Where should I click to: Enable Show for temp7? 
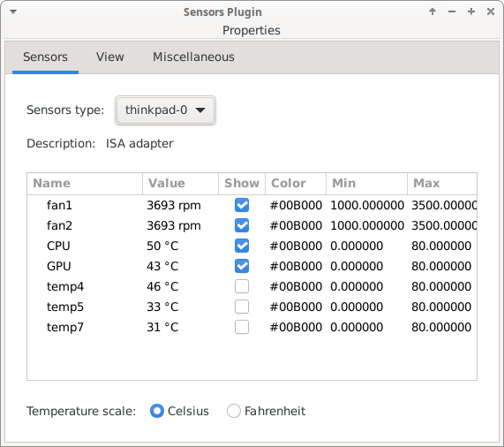[242, 327]
